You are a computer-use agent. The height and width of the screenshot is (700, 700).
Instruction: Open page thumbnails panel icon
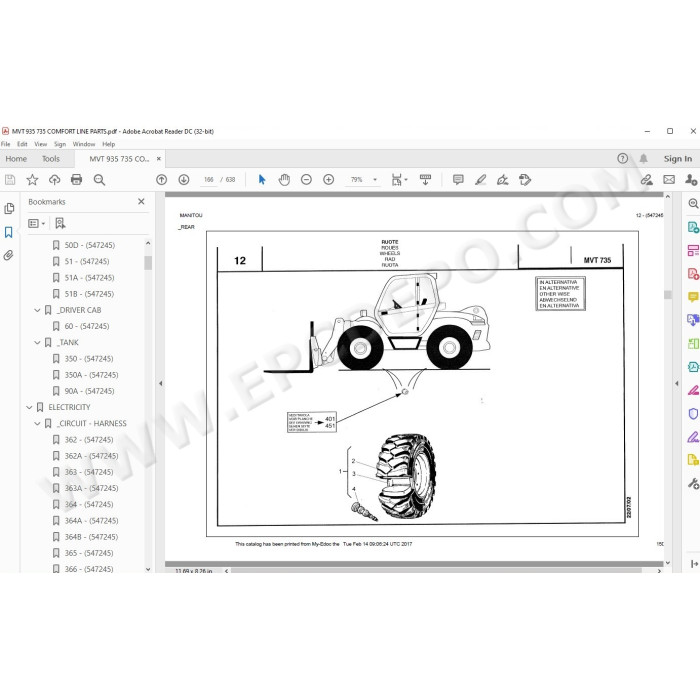(9, 208)
